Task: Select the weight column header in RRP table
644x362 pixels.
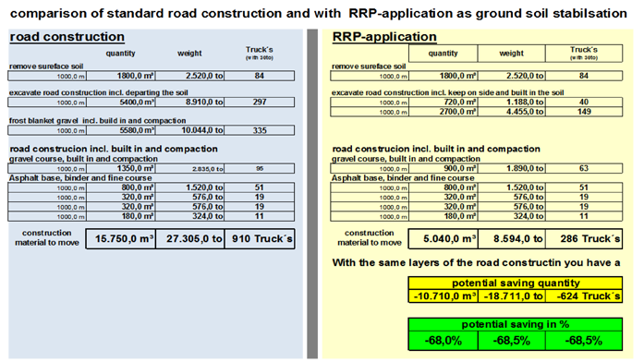Action: coord(512,54)
